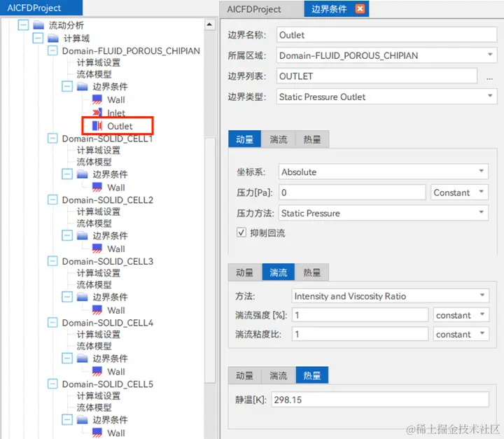Close the 边界条件 tab
The height and width of the screenshot is (439, 504).
tap(360, 8)
